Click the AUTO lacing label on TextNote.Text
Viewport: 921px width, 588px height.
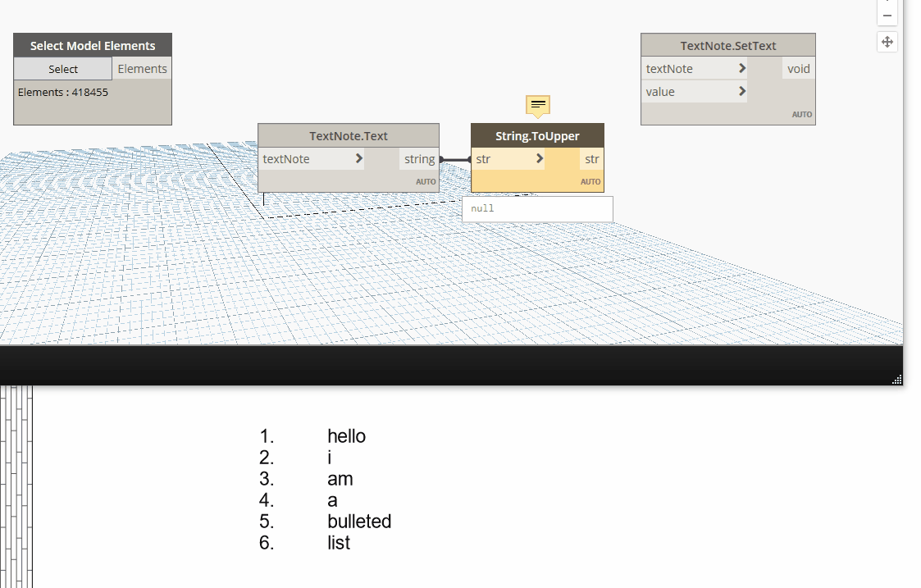[426, 182]
